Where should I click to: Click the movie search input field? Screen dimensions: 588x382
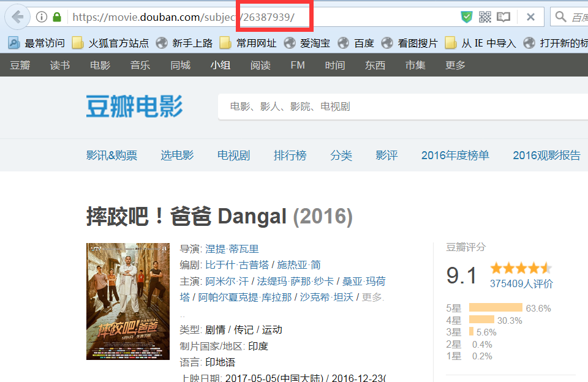click(x=403, y=107)
